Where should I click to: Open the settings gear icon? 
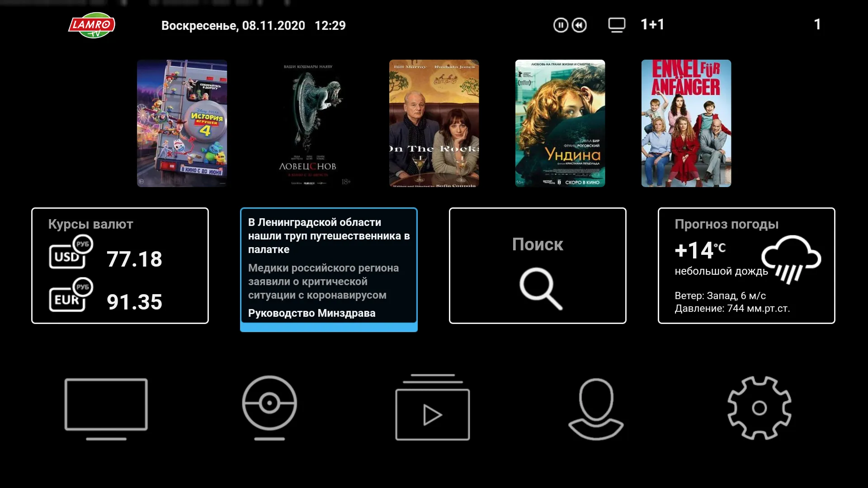[759, 408]
